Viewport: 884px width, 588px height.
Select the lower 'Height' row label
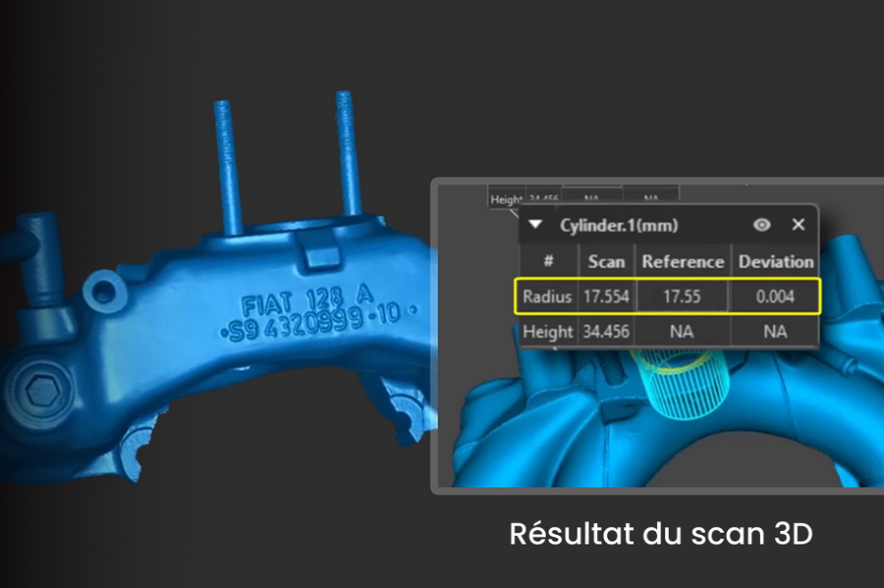(x=548, y=332)
